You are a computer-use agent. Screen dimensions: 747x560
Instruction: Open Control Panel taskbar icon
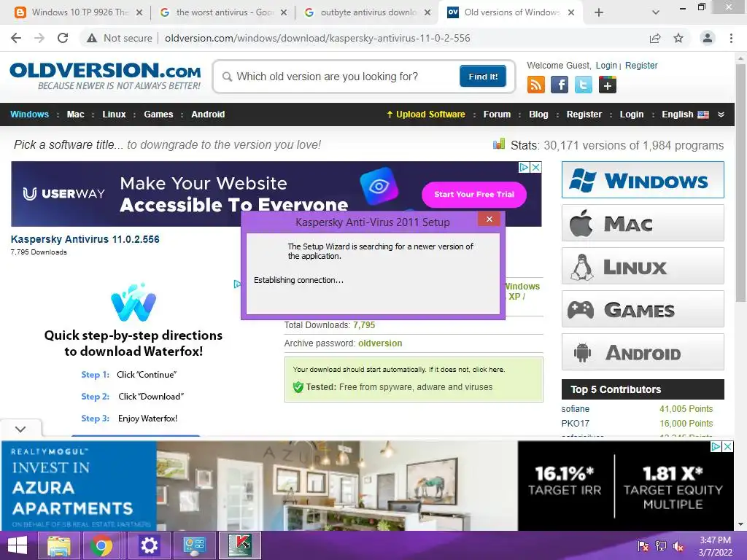[x=194, y=545]
